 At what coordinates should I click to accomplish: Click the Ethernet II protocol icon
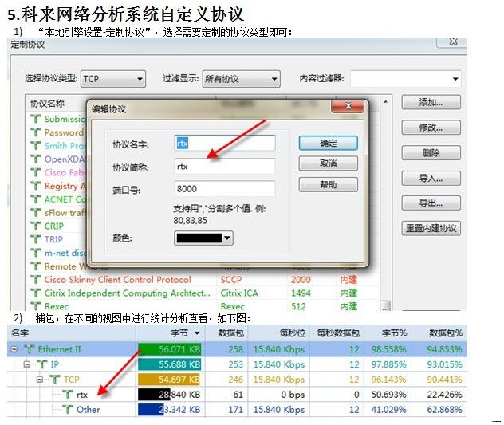pos(30,349)
